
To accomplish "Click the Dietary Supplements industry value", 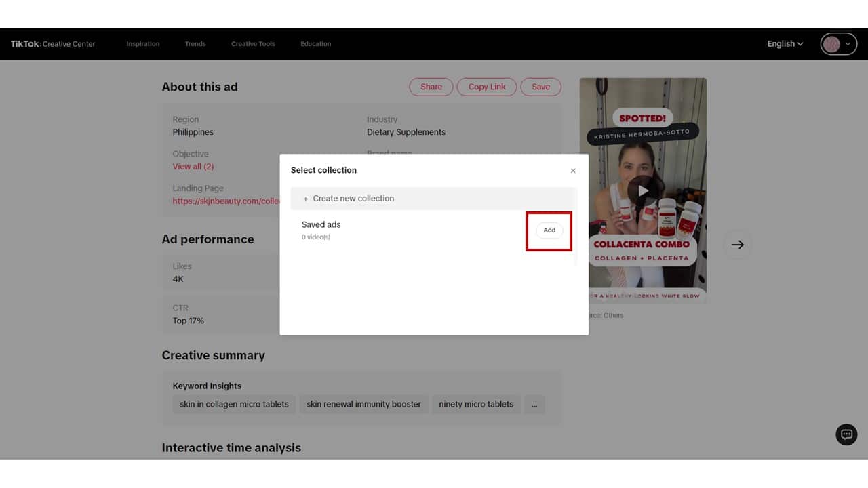I will 406,132.
